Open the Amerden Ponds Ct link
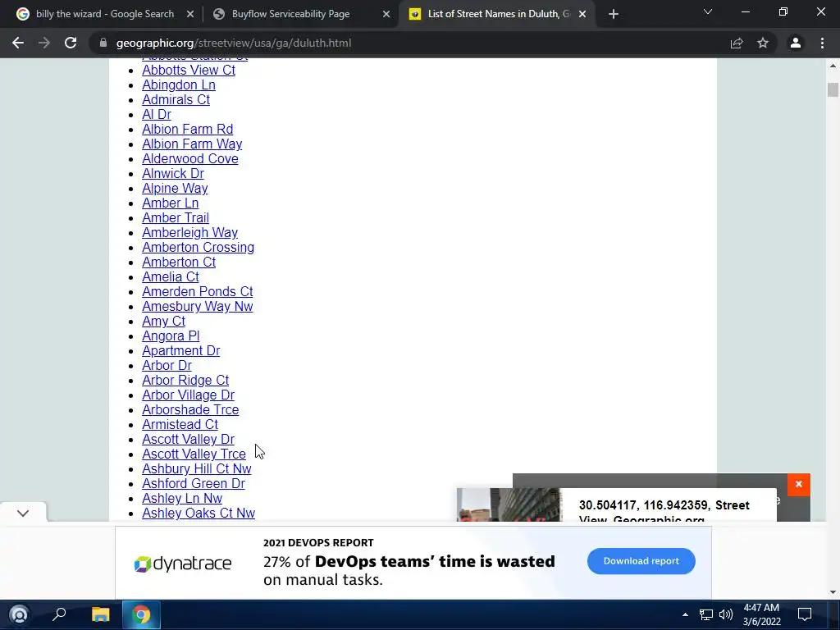 pyautogui.click(x=197, y=291)
